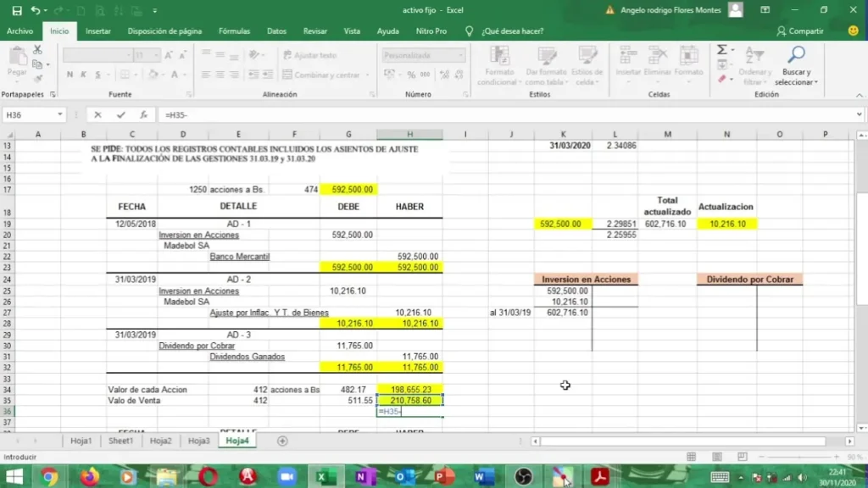Expand the Name Box dropdown arrow

[60, 114]
